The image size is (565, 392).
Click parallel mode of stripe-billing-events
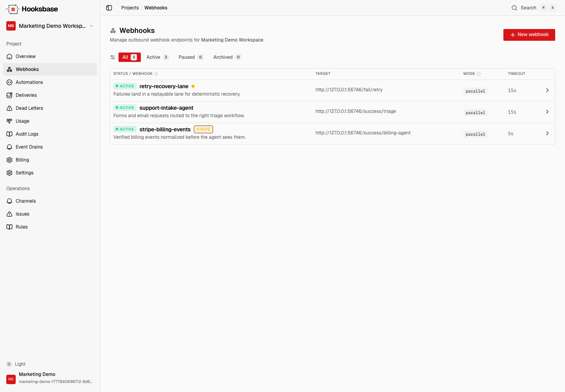point(475,134)
